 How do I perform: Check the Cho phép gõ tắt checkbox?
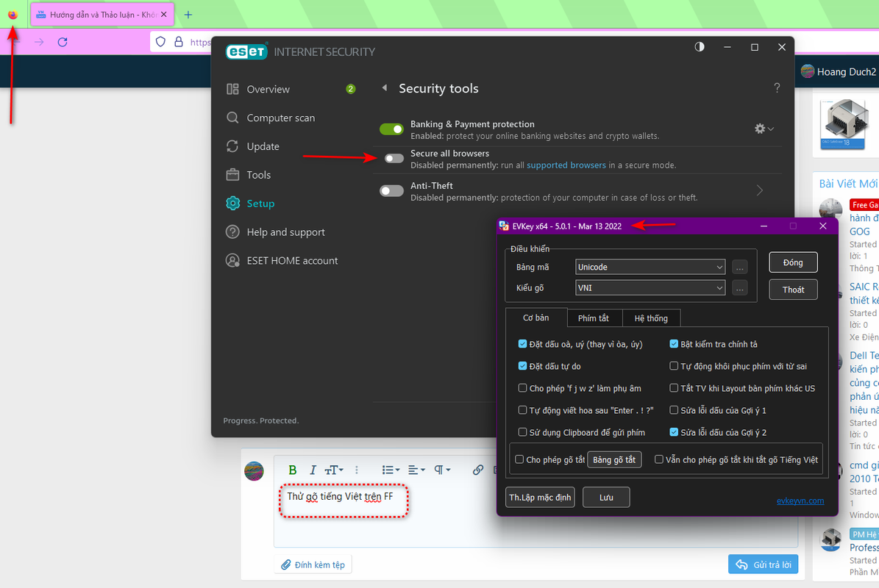[519, 459]
